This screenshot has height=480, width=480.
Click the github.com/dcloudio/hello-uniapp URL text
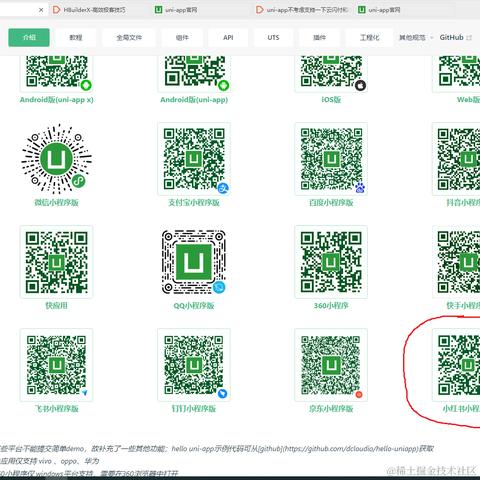coord(352,449)
